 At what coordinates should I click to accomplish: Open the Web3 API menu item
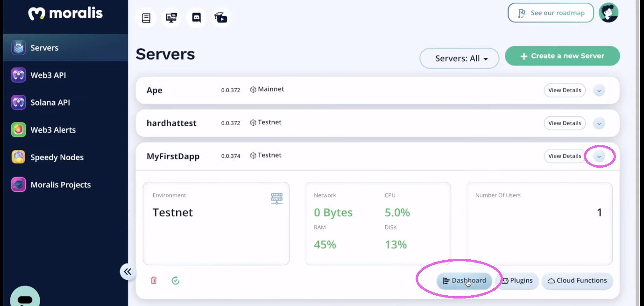[x=65, y=75]
